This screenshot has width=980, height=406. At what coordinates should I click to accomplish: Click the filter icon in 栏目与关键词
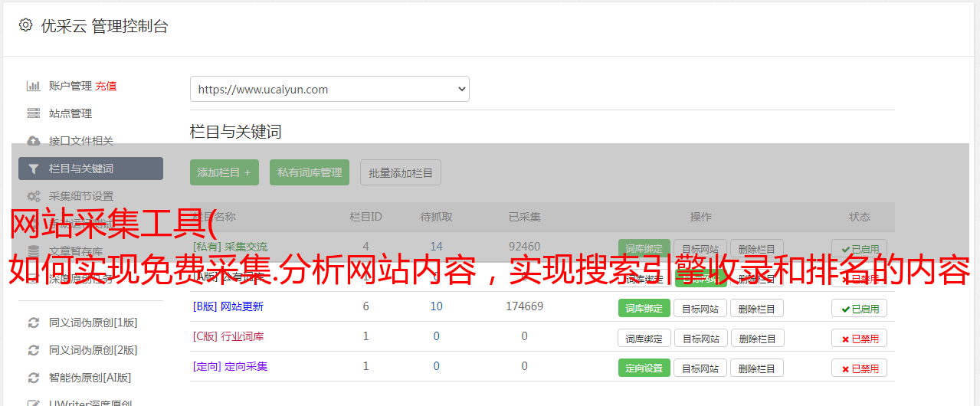tap(34, 169)
